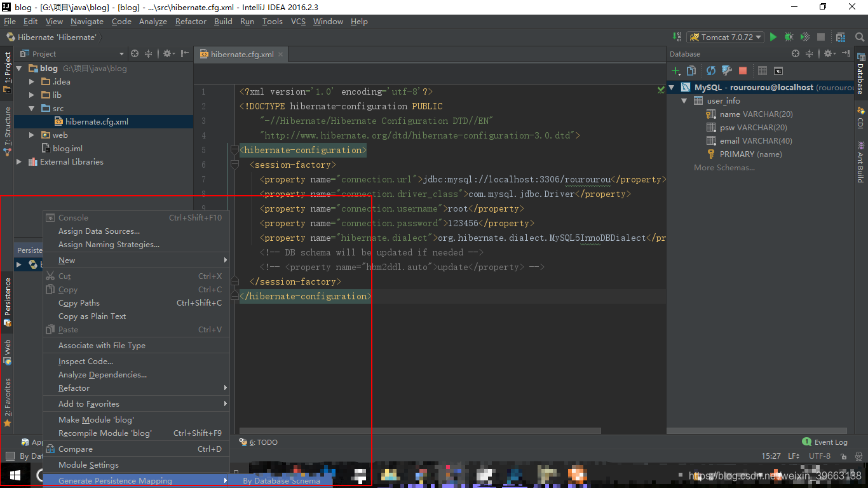Collapse the user_info table node

tap(684, 101)
